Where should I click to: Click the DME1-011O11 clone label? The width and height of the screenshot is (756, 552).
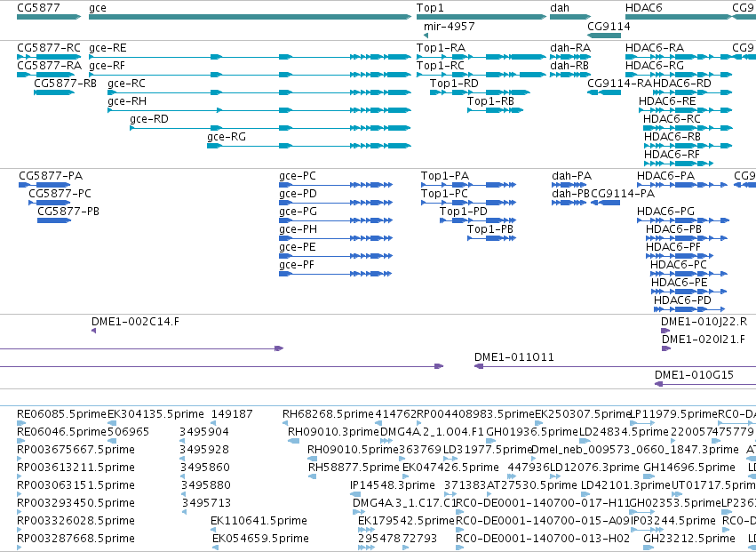[514, 357]
